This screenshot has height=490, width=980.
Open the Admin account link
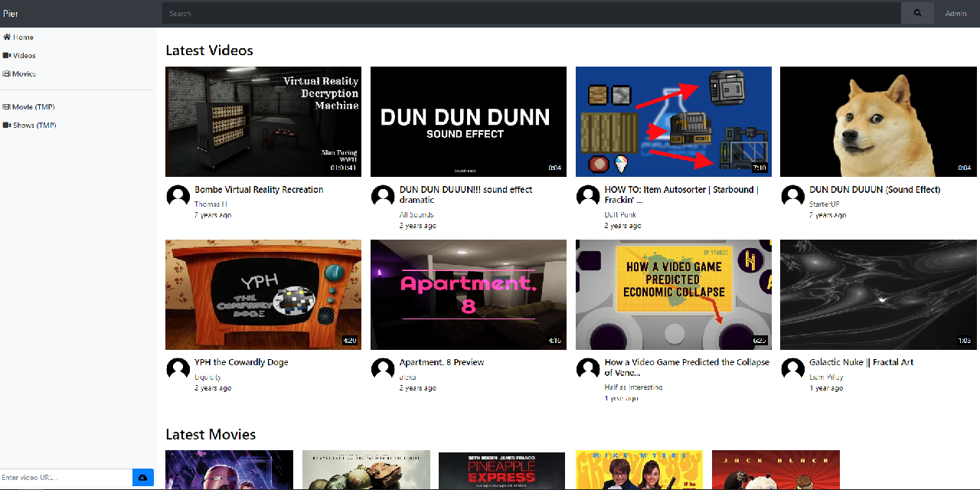[x=955, y=13]
